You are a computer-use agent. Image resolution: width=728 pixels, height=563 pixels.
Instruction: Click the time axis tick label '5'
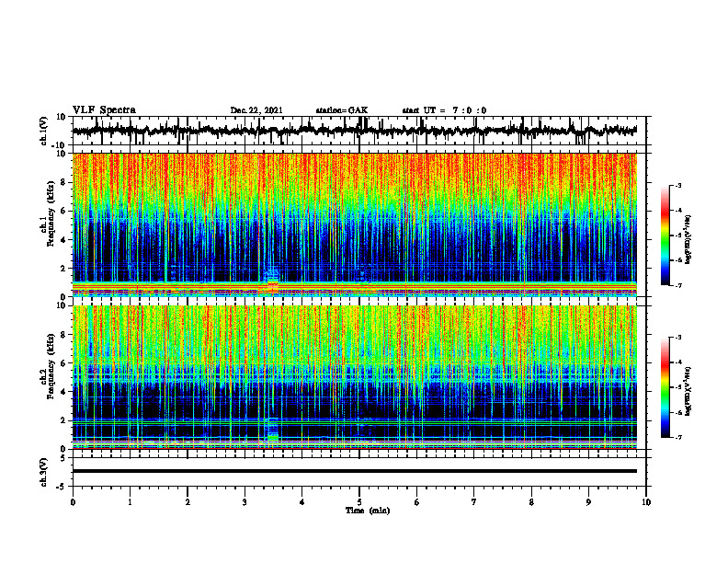click(x=359, y=502)
